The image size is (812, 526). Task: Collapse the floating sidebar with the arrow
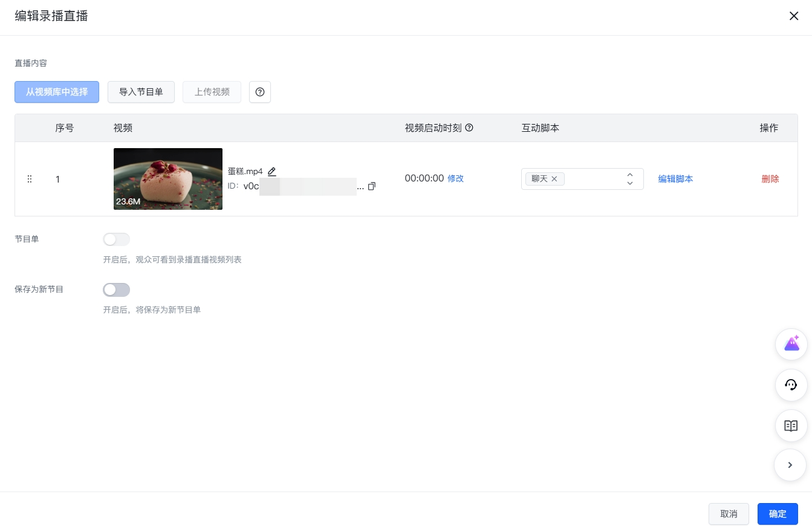(790, 465)
